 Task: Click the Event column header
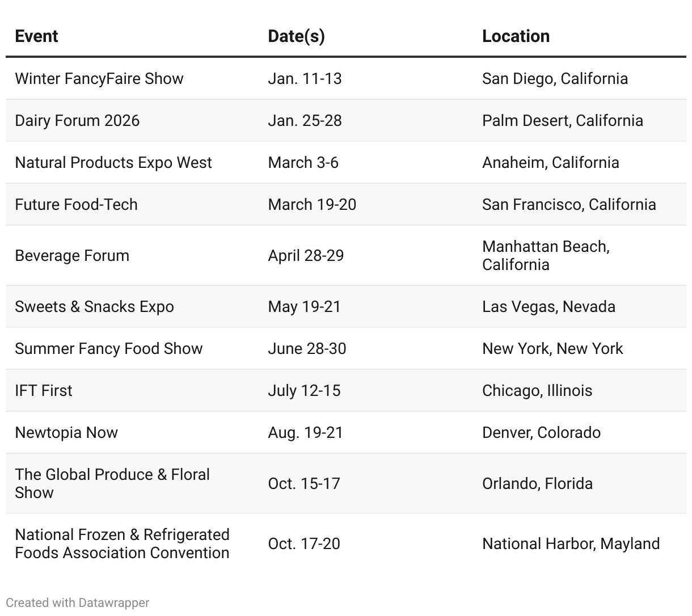coord(36,36)
